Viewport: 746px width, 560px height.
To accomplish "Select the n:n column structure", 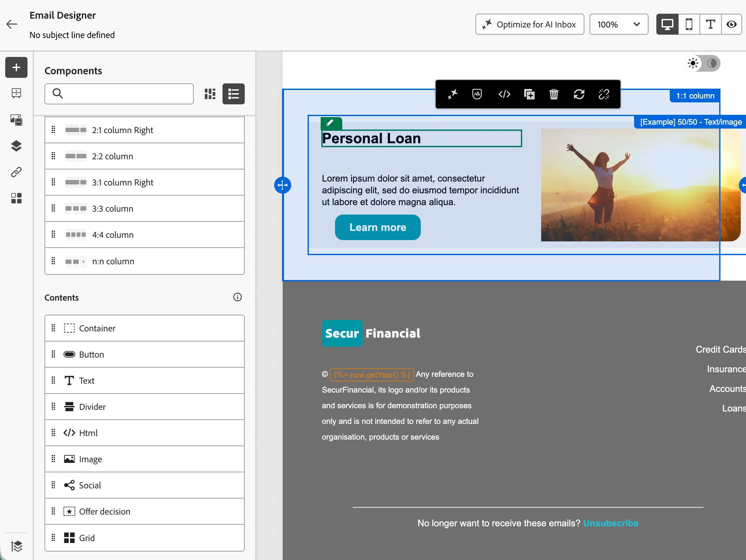I will tap(144, 261).
